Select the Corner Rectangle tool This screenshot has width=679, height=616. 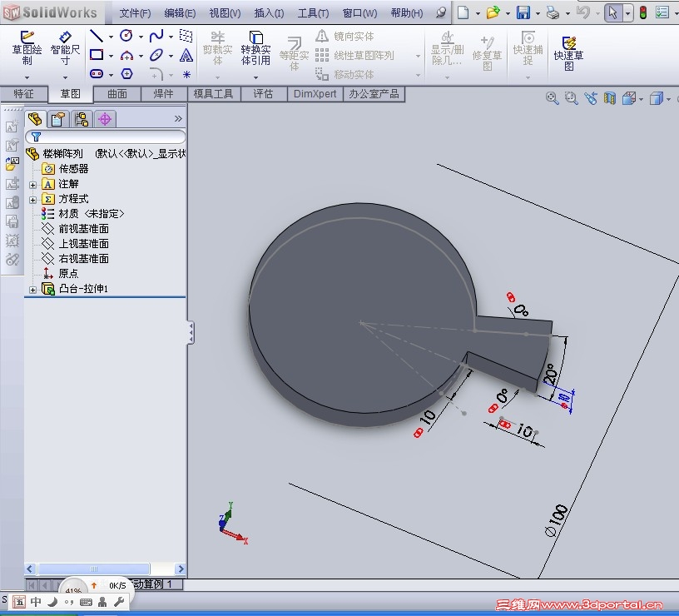[x=97, y=55]
